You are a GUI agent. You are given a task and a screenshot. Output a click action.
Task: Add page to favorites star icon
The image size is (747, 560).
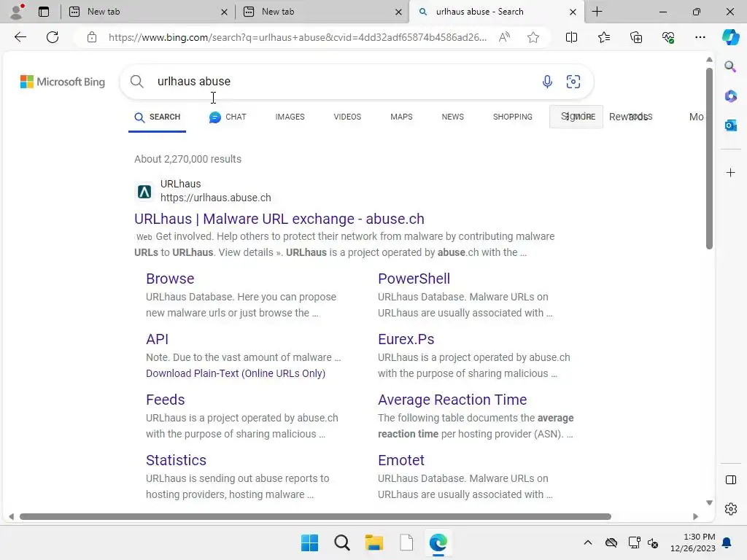533,37
